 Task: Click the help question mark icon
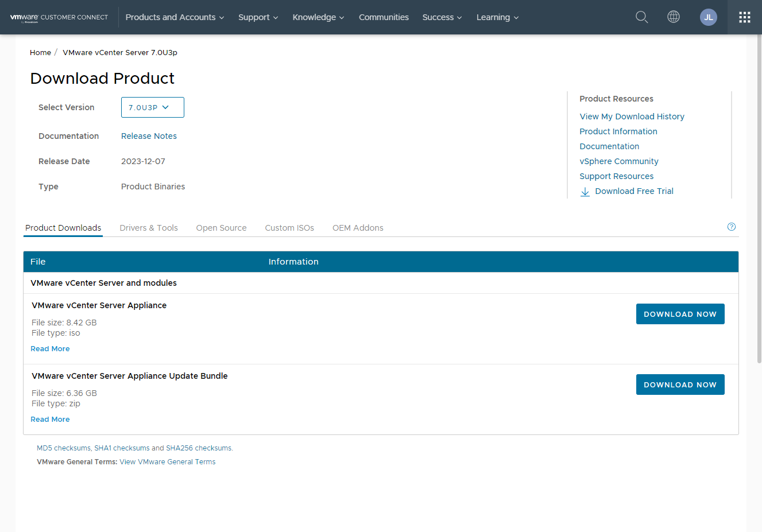732,227
